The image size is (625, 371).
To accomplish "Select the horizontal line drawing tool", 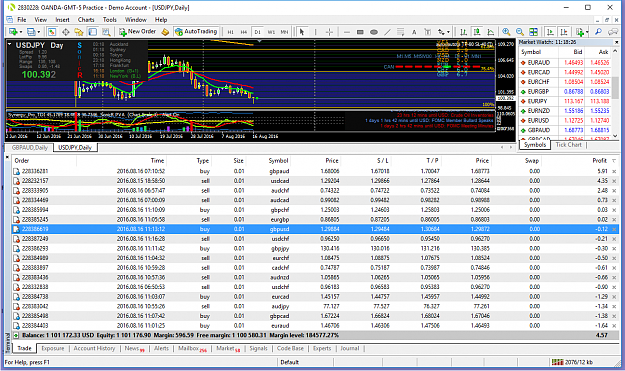I will pos(347,32).
